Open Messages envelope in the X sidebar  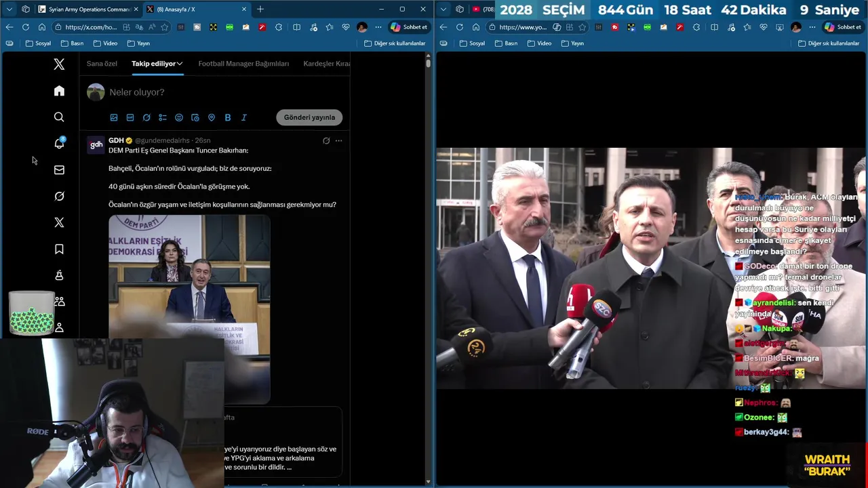point(59,170)
